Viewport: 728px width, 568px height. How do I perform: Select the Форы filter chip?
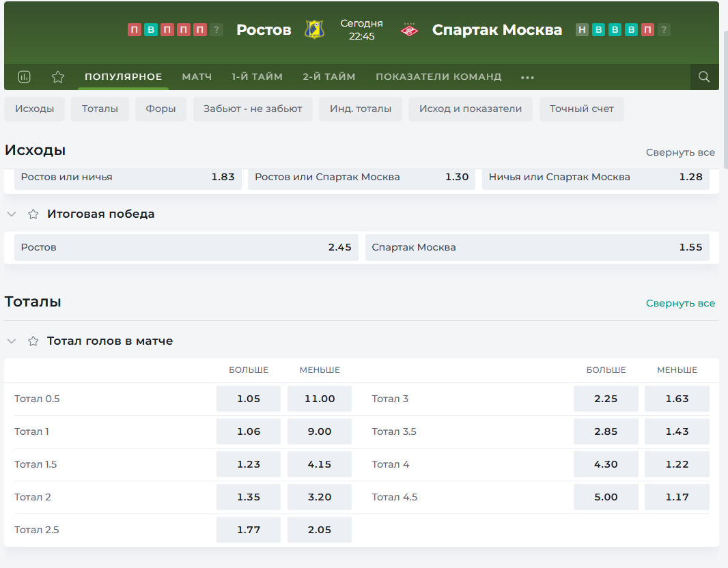(160, 109)
